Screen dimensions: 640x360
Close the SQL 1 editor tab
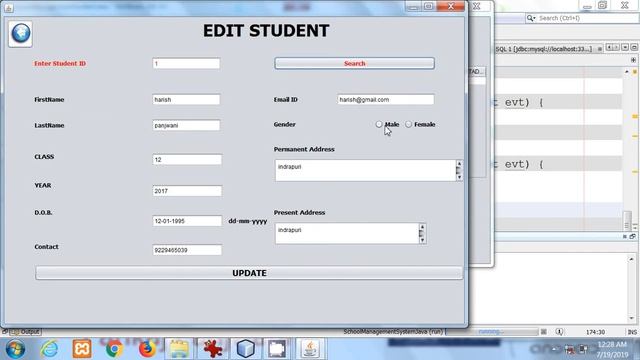tap(599, 49)
